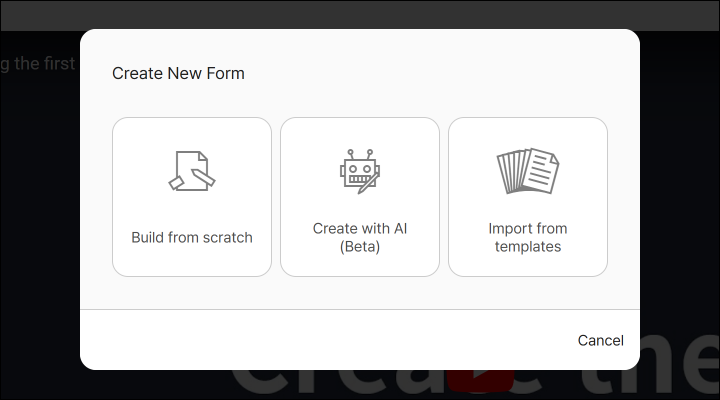This screenshot has width=720, height=400.
Task: Cancel the Create New Form dialog
Action: (601, 340)
